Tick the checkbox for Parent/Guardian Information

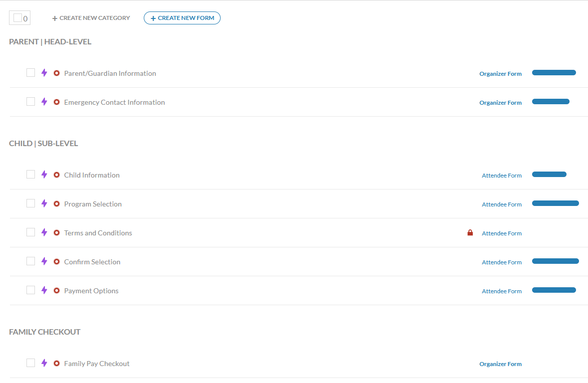coord(31,73)
